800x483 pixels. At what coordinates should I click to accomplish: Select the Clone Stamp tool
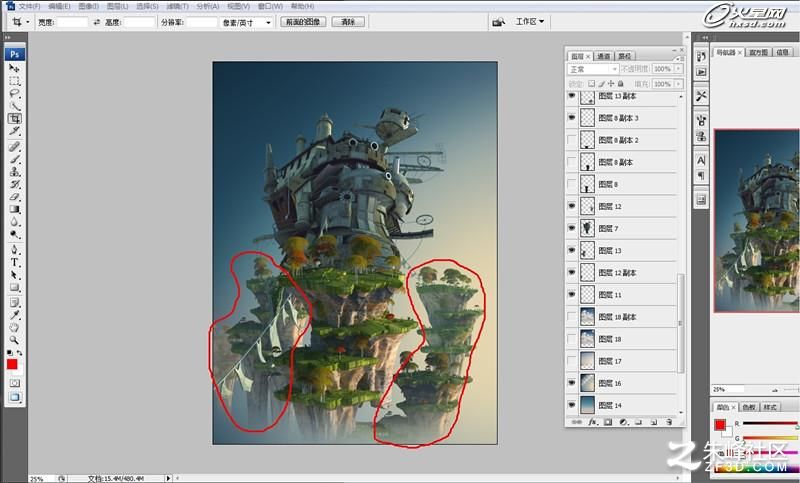coord(14,172)
